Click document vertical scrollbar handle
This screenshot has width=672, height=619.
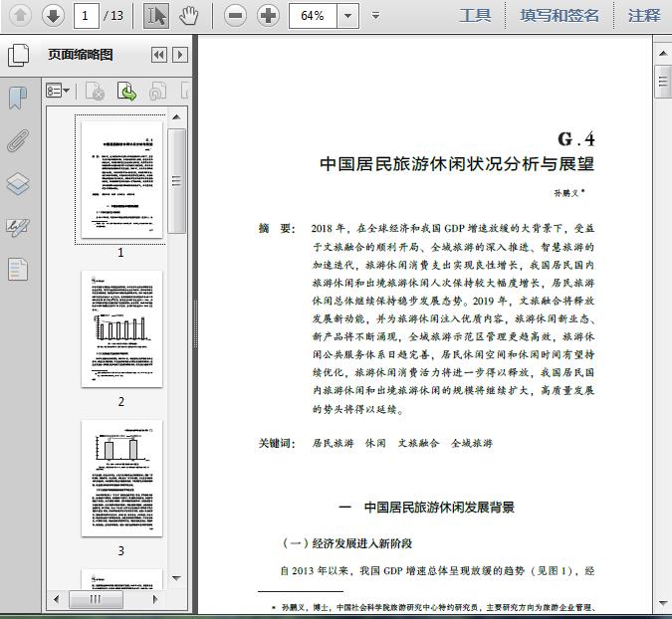[663, 82]
